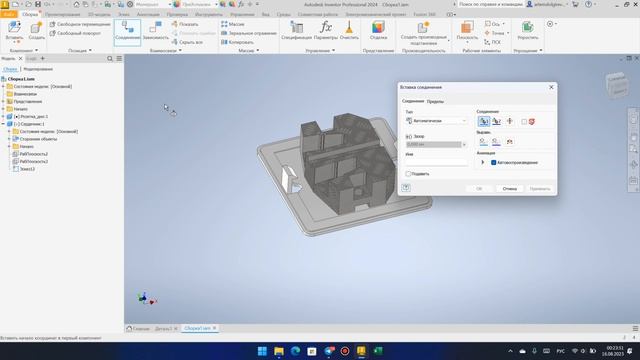Click Зеркальное отражение tool
The image size is (640, 360).
coord(249,33)
